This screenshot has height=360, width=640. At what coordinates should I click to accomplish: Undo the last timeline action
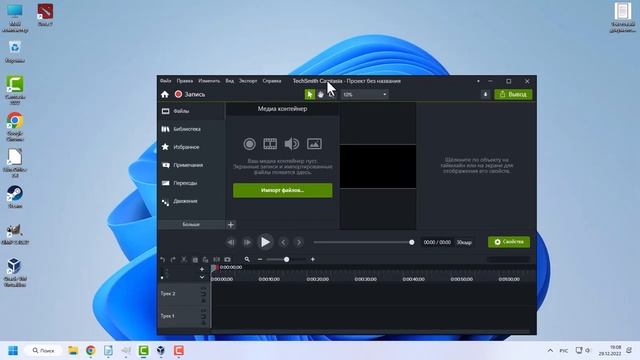162,260
